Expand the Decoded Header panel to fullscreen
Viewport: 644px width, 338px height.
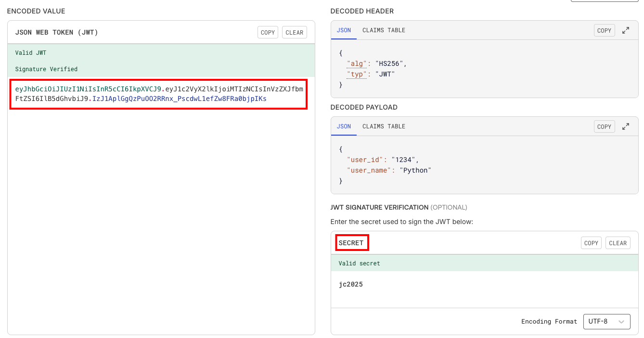(626, 30)
